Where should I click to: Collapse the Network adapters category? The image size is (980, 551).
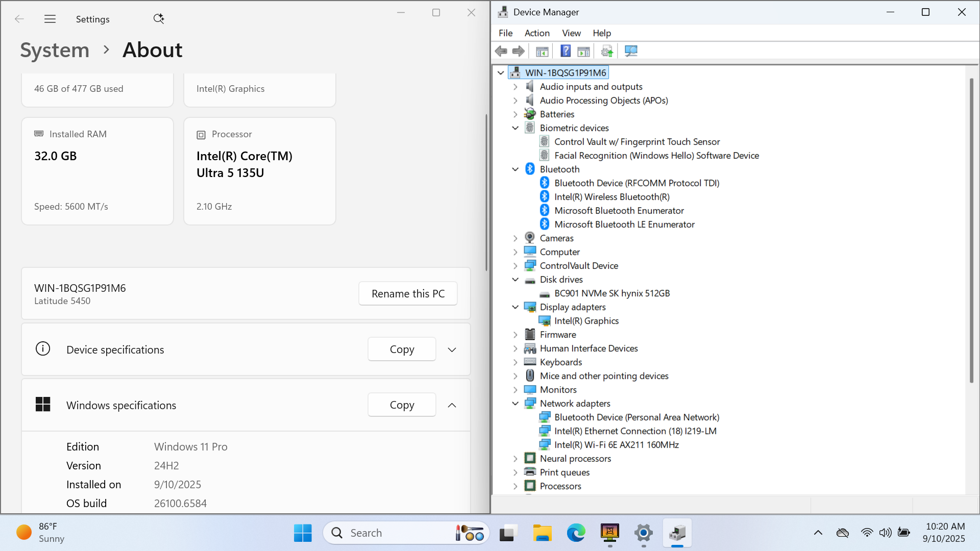516,404
